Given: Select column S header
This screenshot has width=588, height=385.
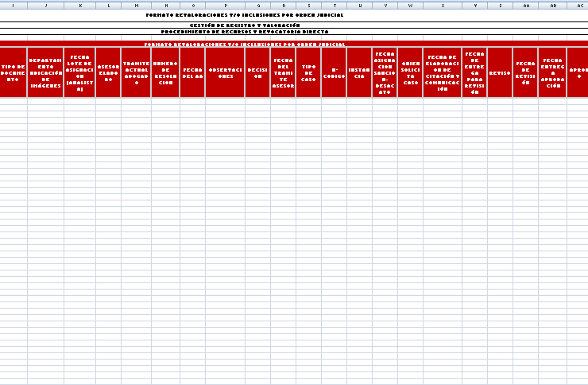Looking at the screenshot, I should click(308, 6).
